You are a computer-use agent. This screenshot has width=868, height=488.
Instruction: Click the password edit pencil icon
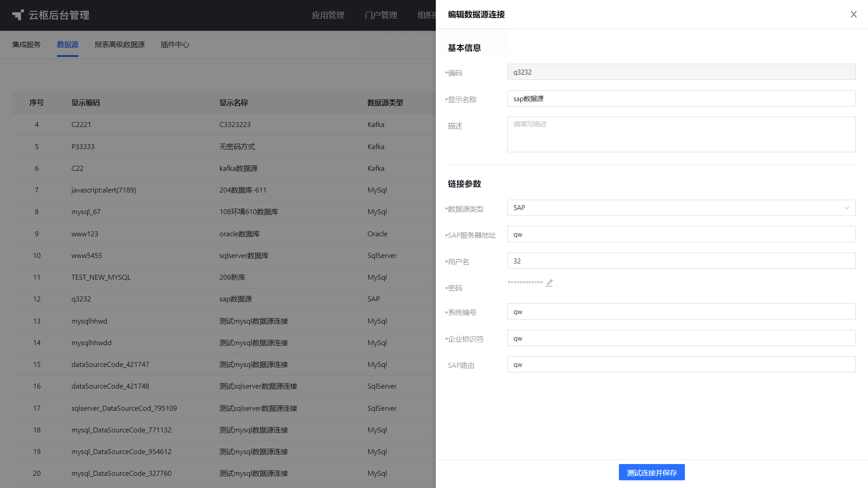coord(549,283)
